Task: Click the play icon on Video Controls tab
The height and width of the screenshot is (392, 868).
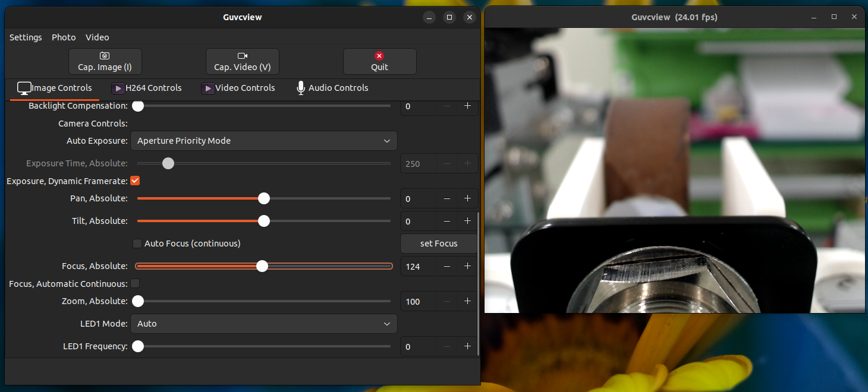Action: click(207, 88)
